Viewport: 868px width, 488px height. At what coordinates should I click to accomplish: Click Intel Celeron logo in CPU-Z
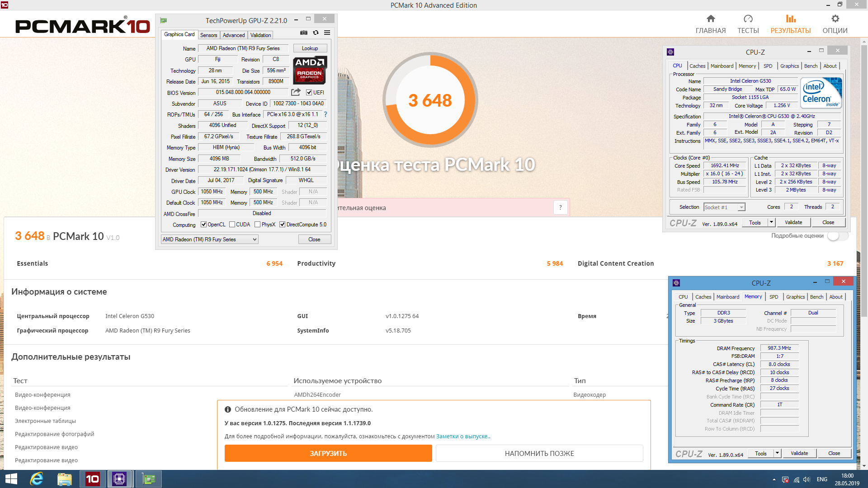click(x=821, y=93)
